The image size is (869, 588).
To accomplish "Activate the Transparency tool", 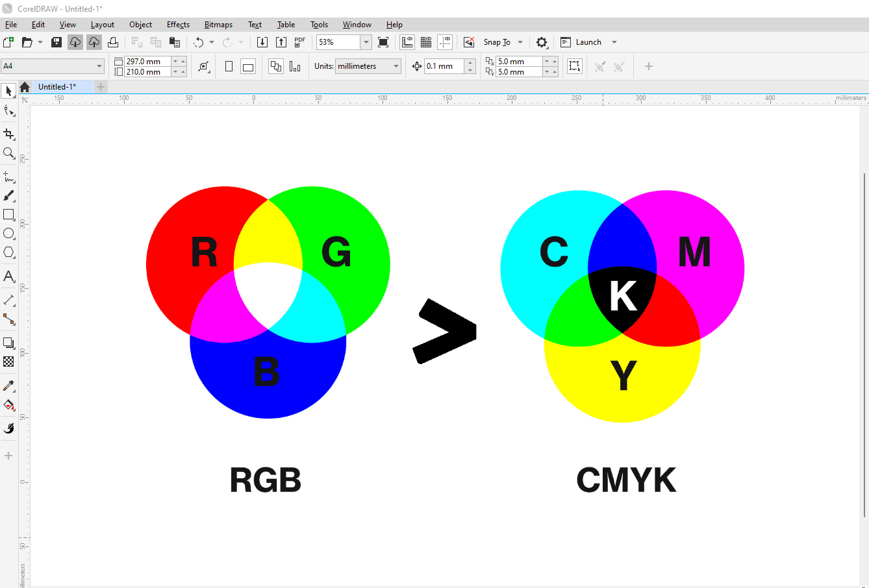I will tap(8, 361).
